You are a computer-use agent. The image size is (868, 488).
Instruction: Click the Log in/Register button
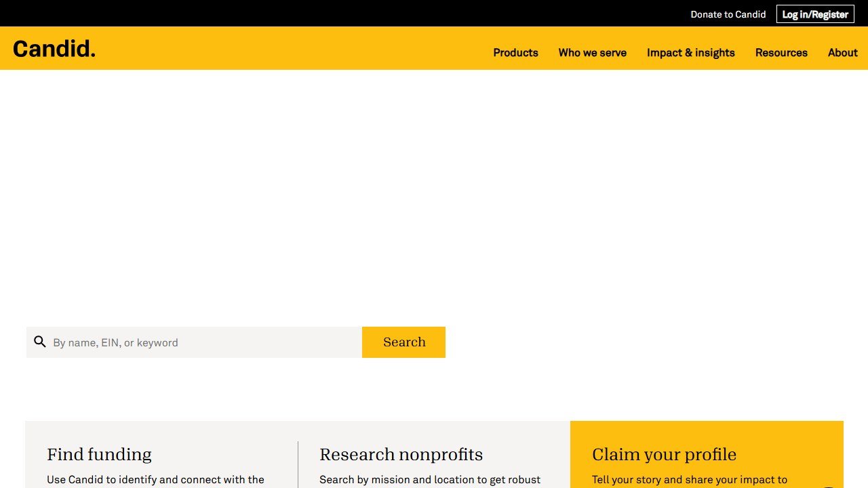(815, 14)
